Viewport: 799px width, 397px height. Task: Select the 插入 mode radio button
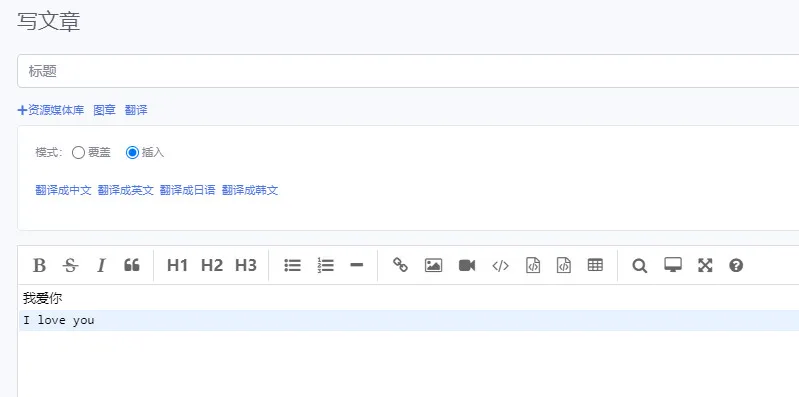point(132,152)
